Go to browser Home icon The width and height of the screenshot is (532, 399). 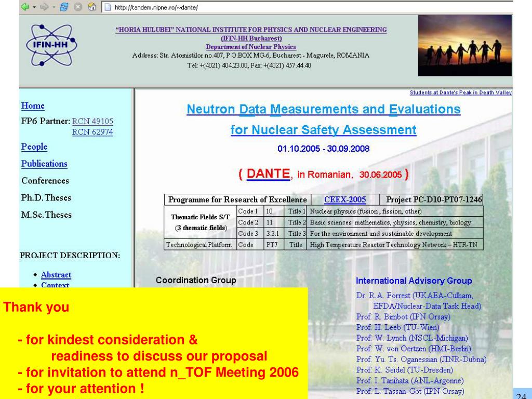[x=92, y=7]
